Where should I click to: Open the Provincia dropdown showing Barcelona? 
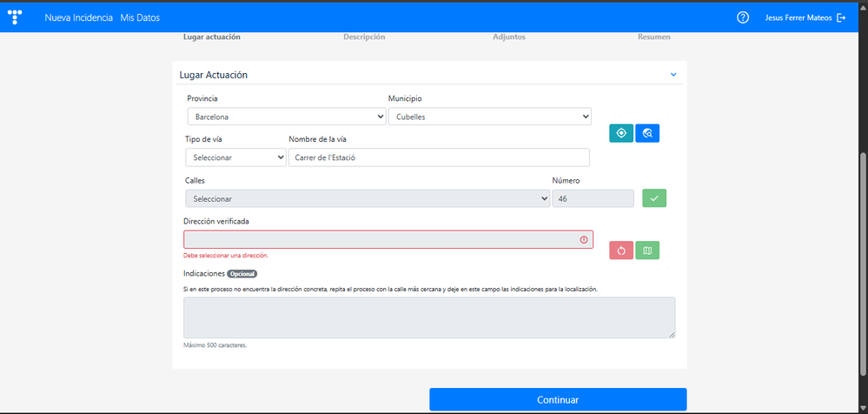point(287,117)
